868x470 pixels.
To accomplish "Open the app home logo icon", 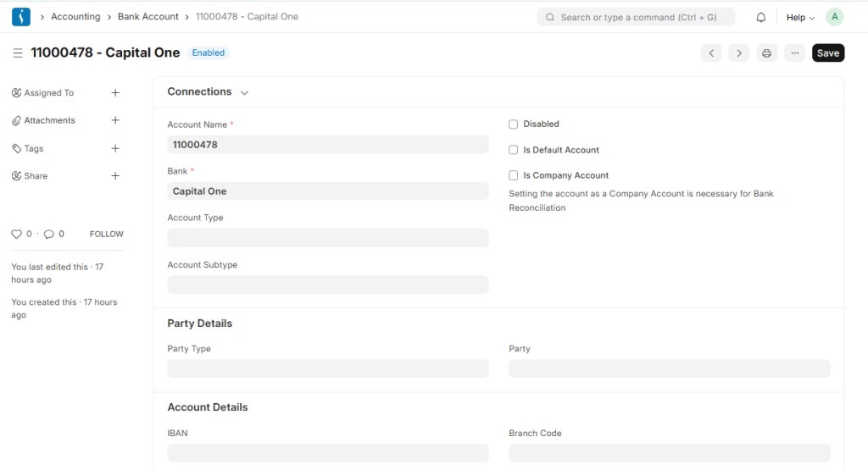I will (x=21, y=17).
